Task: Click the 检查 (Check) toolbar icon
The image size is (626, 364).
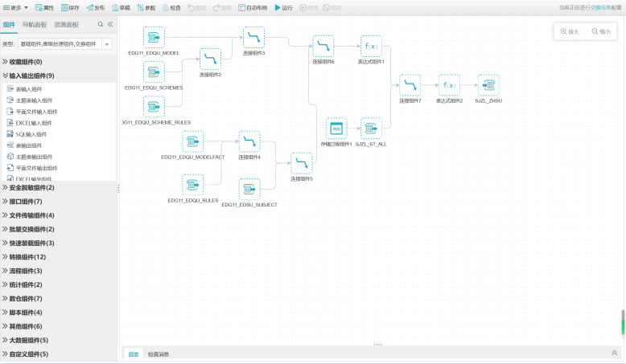Action: tap(171, 7)
